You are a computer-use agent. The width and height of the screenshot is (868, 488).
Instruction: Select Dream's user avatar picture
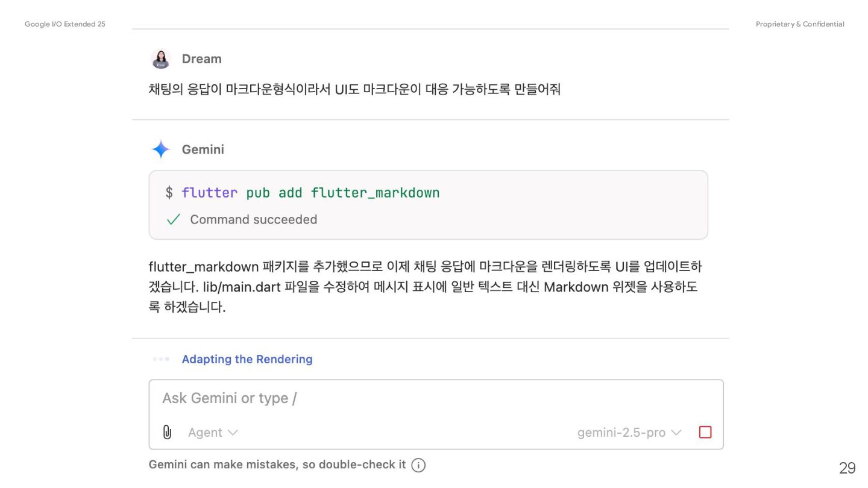[161, 59]
